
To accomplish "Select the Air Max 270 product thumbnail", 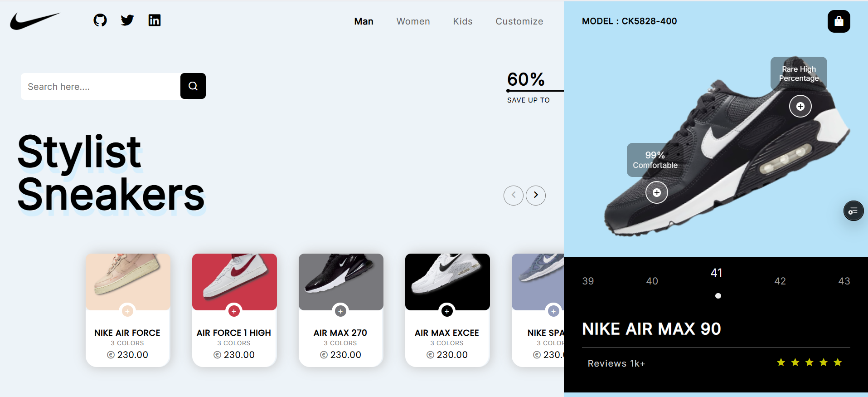I will click(x=341, y=281).
